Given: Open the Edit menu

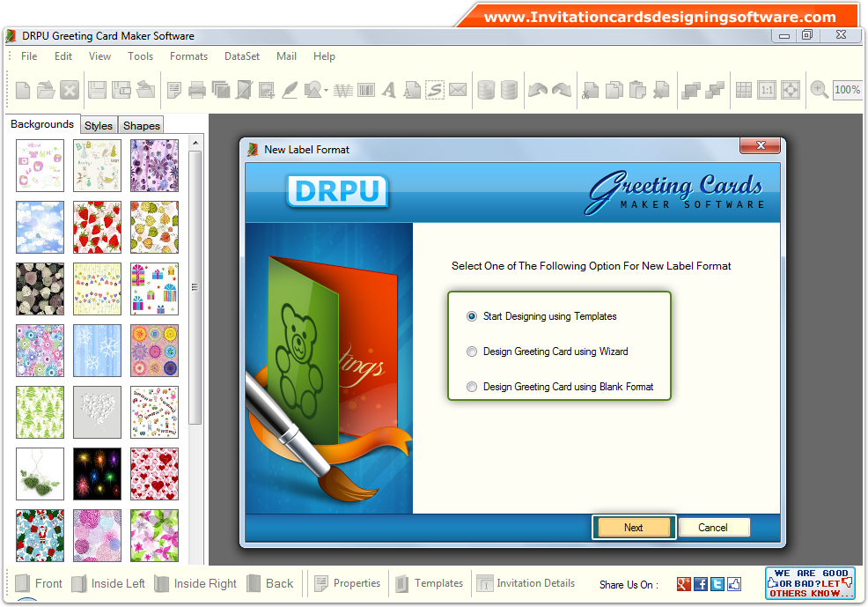Looking at the screenshot, I should [x=63, y=56].
